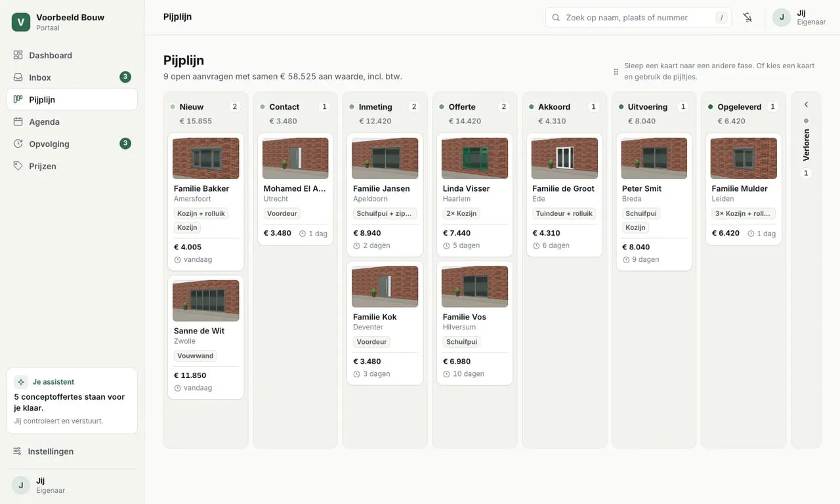Click the J avatar at the sidebar bottom
This screenshot has height=504, width=840.
click(21, 486)
